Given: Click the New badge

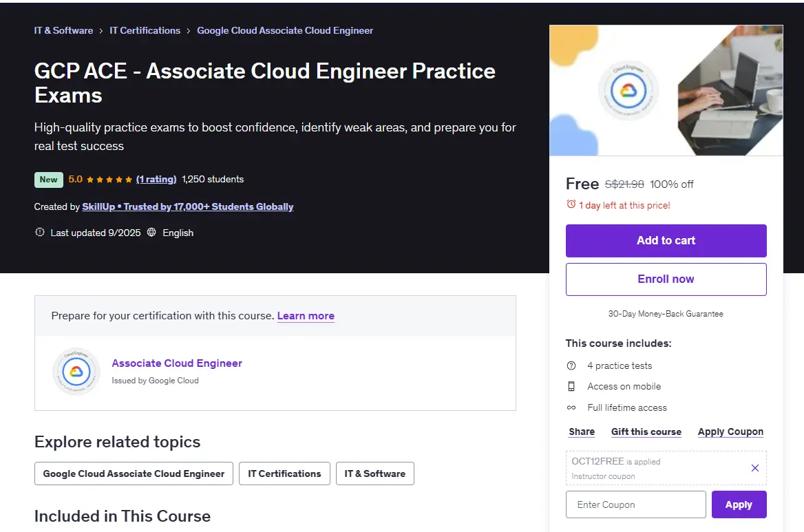Looking at the screenshot, I should (x=49, y=180).
